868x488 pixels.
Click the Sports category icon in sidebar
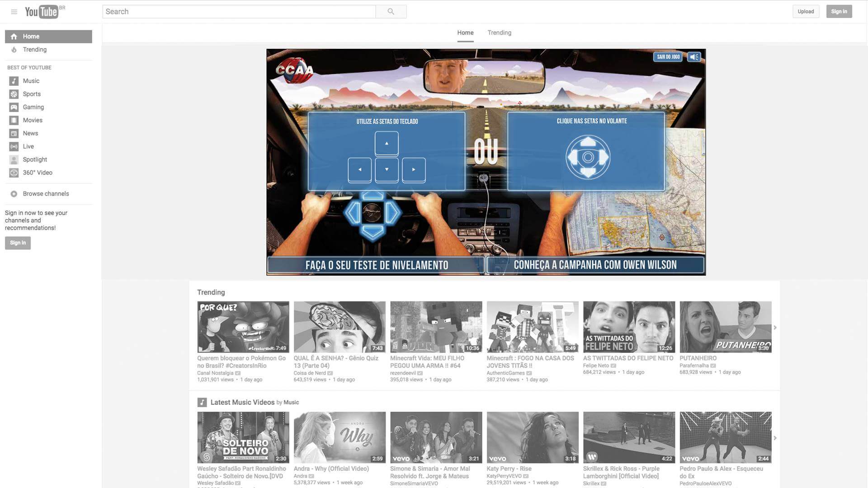point(14,94)
